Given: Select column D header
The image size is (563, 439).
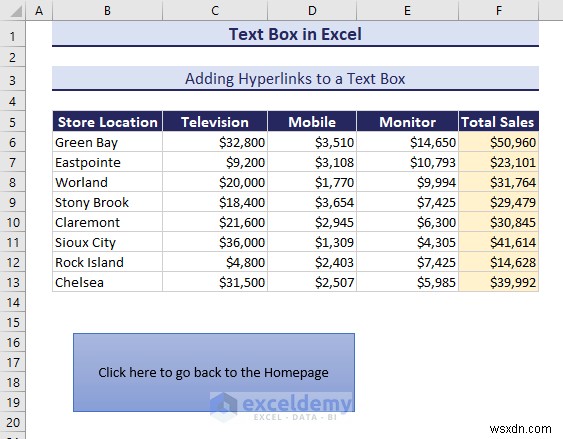Looking at the screenshot, I should coord(312,10).
